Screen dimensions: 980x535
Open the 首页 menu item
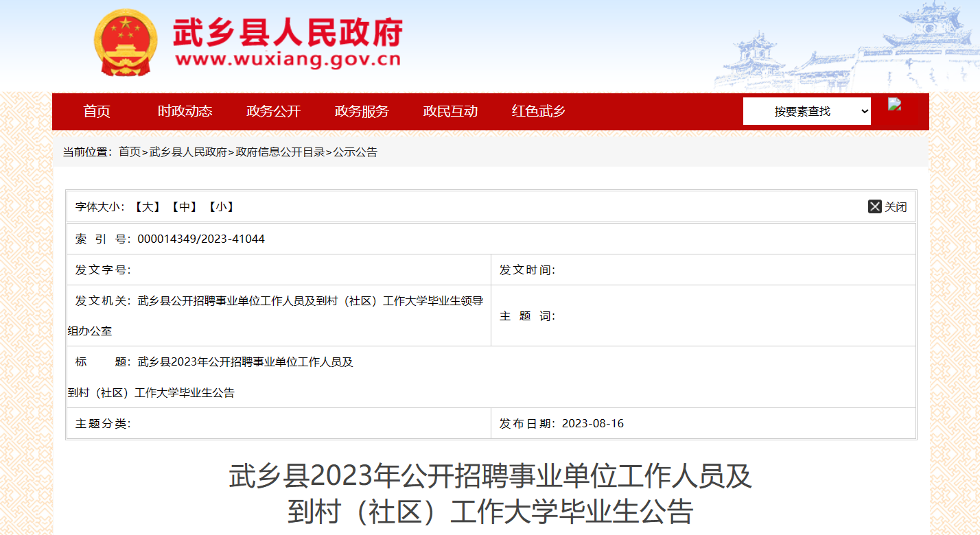point(97,111)
